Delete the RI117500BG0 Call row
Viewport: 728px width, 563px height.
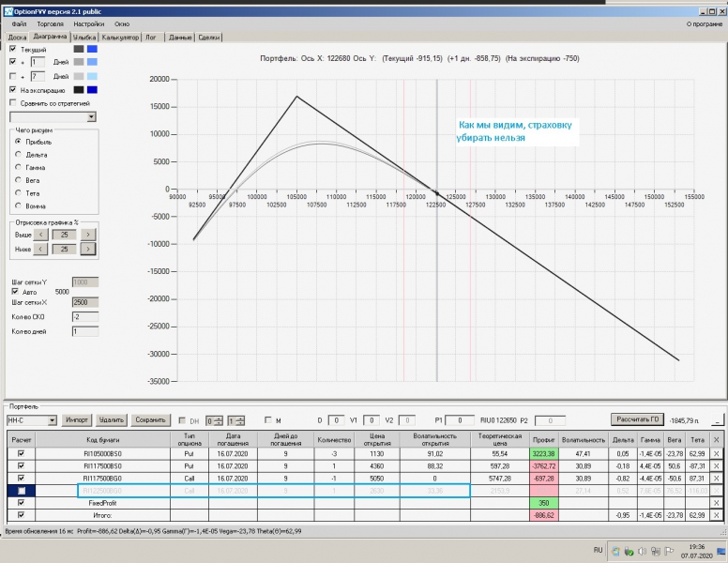[x=717, y=478]
